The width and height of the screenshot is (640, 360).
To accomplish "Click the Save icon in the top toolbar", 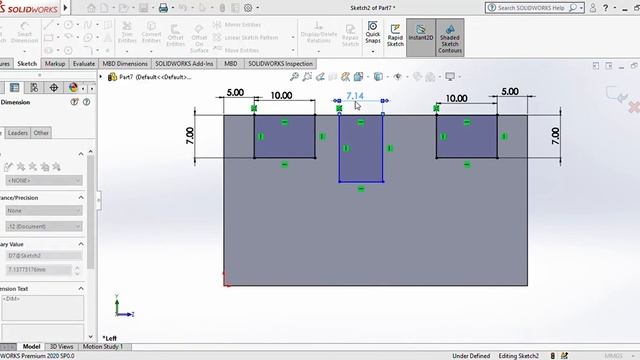I will [x=143, y=8].
